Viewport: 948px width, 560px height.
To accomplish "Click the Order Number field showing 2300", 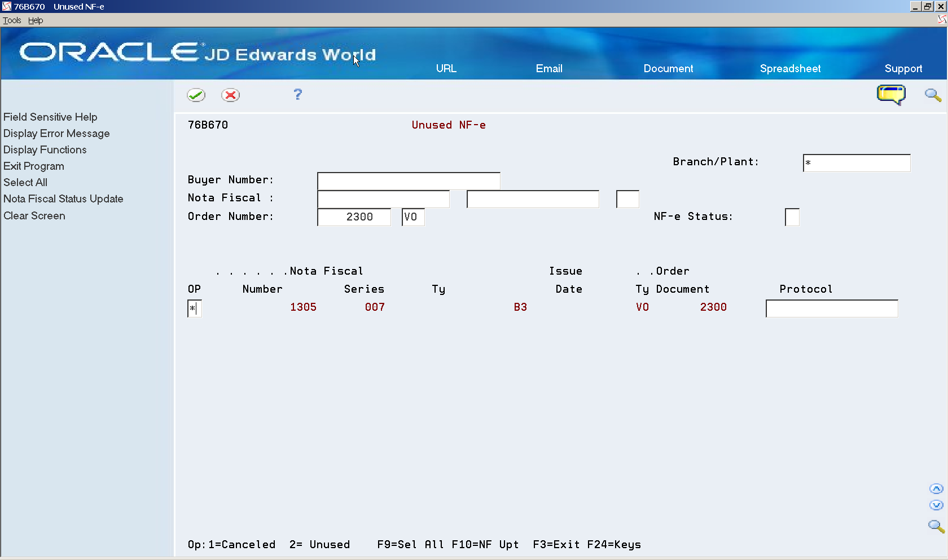I will click(354, 217).
